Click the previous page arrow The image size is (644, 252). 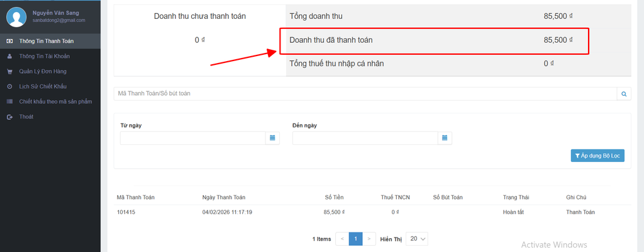(341, 239)
